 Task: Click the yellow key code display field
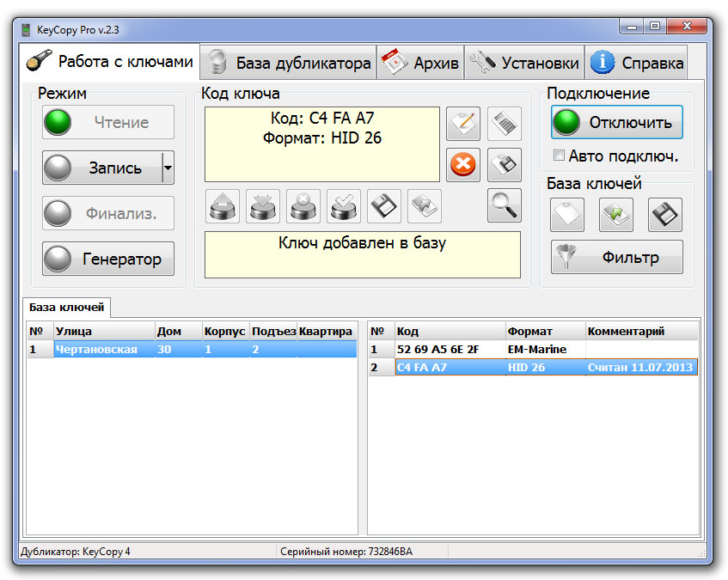[x=322, y=144]
